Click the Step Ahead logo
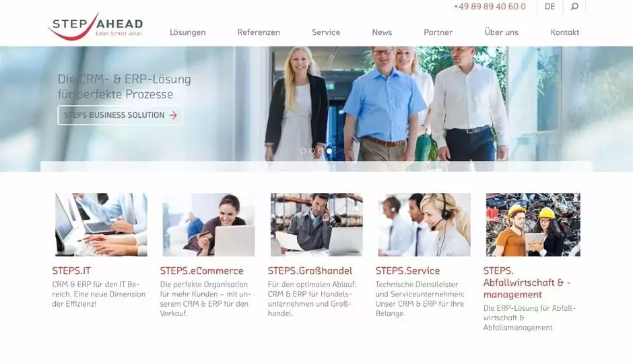Screen dimensions: 633x364 [x=95, y=27]
